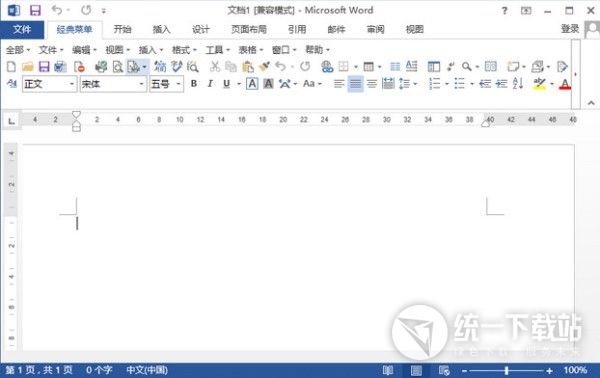Viewport: 600px width, 378px height.
Task: Click the Save icon in Quick Access Toolbar
Action: (35, 10)
